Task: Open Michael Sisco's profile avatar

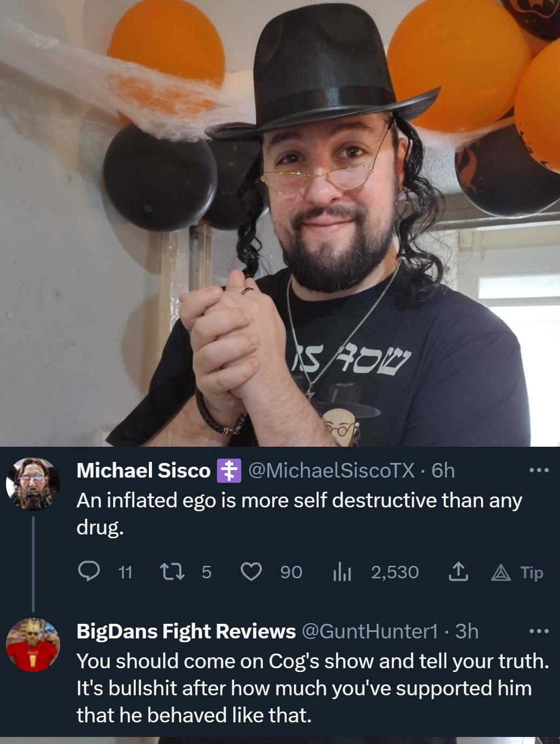Action: pyautogui.click(x=33, y=484)
